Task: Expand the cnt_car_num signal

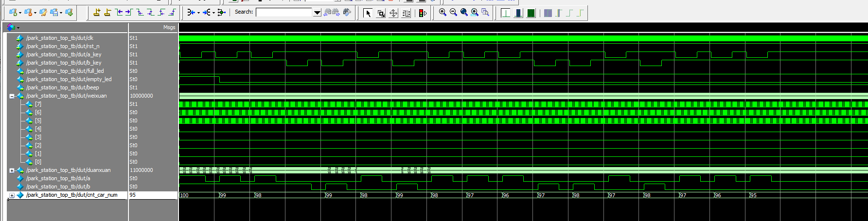Action: pos(12,195)
